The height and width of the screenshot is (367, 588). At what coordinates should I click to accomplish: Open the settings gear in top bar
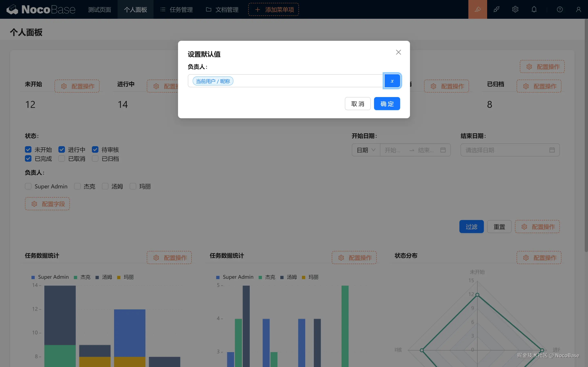[x=515, y=9]
